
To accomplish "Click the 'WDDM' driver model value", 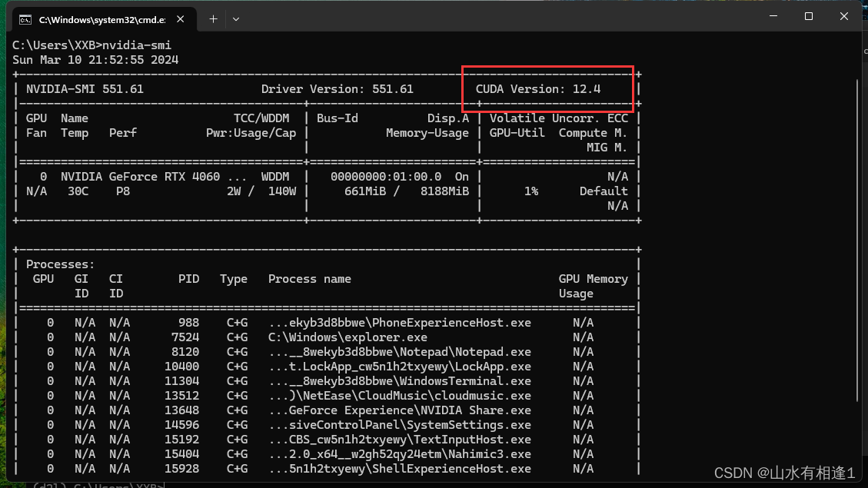I will pos(275,177).
